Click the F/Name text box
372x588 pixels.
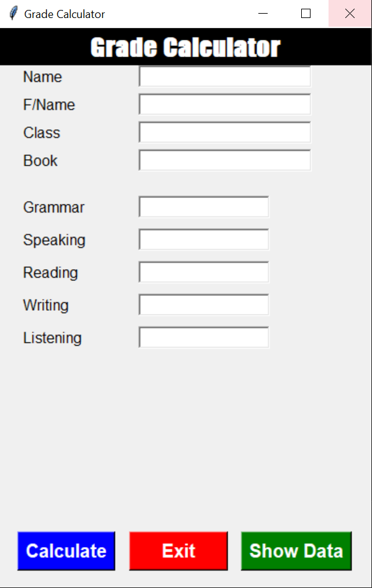click(224, 104)
